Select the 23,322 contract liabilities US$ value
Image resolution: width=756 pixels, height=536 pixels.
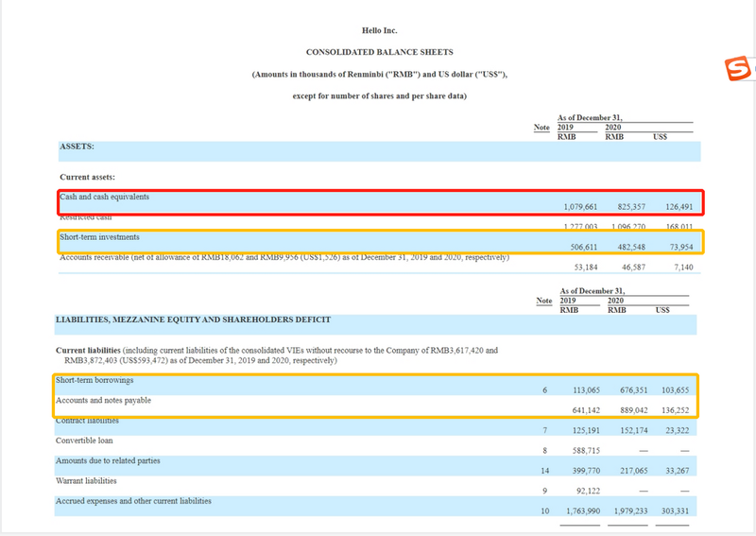678,430
